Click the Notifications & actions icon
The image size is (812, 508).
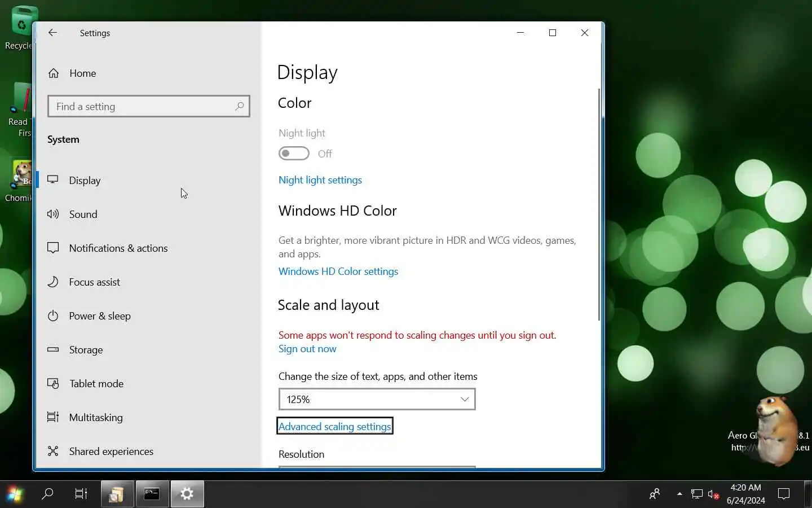pyautogui.click(x=53, y=248)
